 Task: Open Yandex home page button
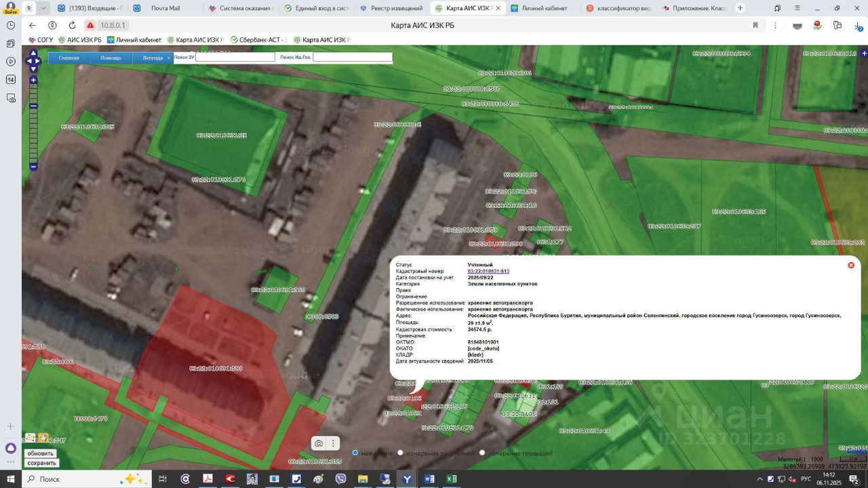pyautogui.click(x=52, y=25)
